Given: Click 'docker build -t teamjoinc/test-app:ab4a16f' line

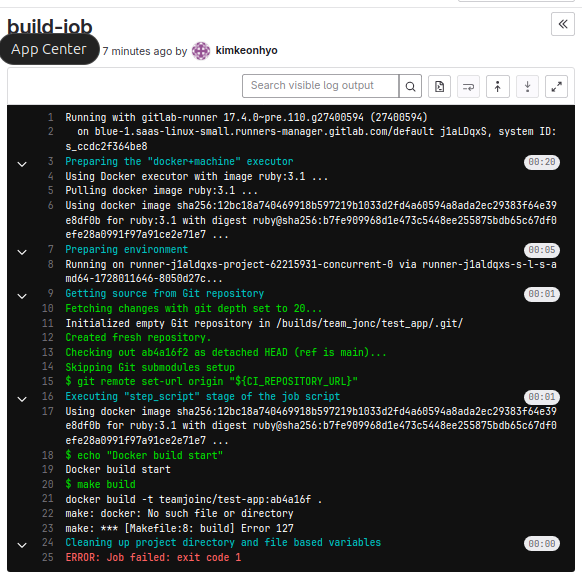Looking at the screenshot, I should pyautogui.click(x=194, y=499).
